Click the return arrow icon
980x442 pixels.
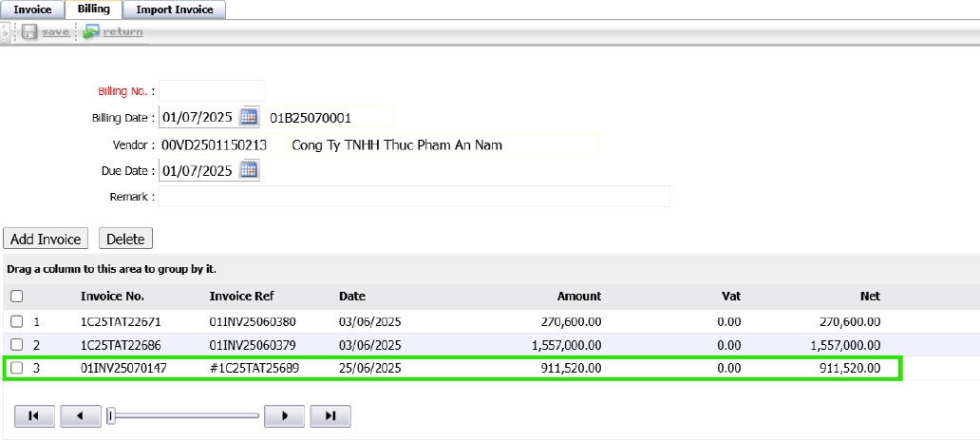point(90,32)
